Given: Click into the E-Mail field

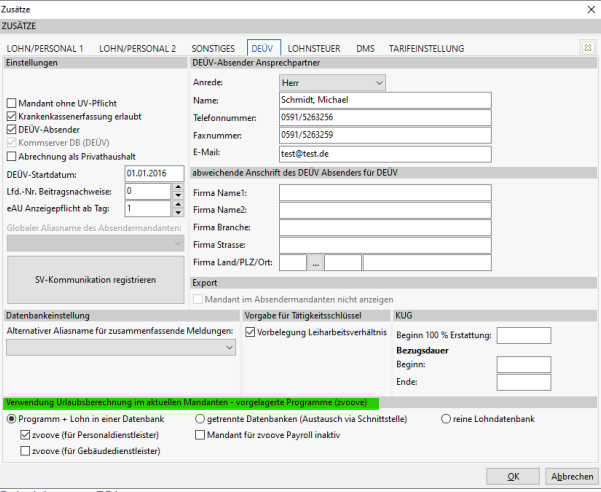Looking at the screenshot, I should coord(385,154).
